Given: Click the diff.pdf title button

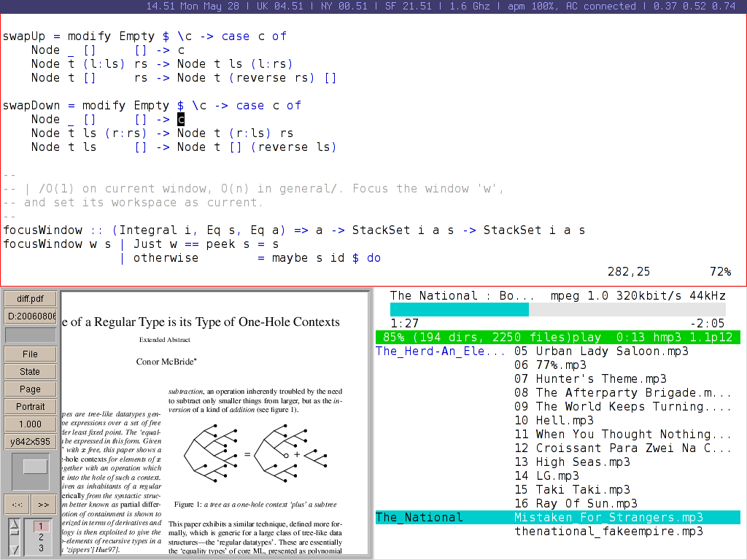Looking at the screenshot, I should [30, 298].
